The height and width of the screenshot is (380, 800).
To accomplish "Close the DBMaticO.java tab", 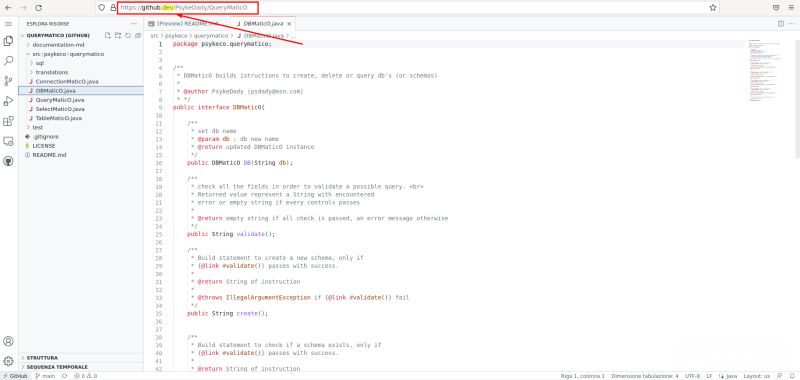I will click(x=289, y=24).
